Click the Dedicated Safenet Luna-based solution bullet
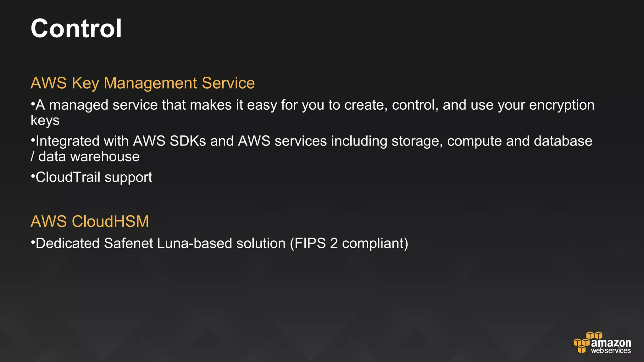Viewport: 644px width, 362px height. click(219, 244)
